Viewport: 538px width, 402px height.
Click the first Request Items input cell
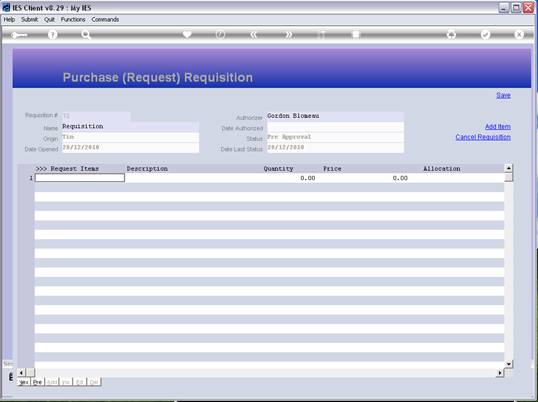pos(80,178)
